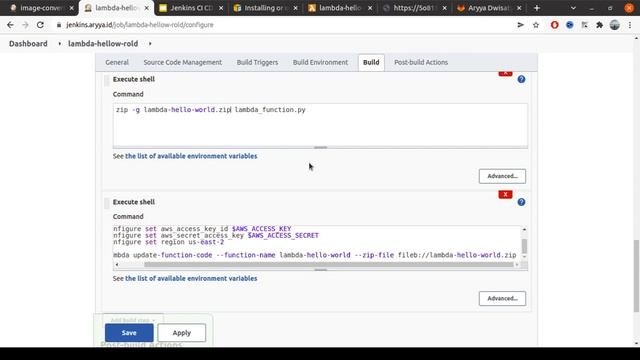The image size is (640, 360).
Task: Click the share/send icon in address bar
Action: point(520,25)
